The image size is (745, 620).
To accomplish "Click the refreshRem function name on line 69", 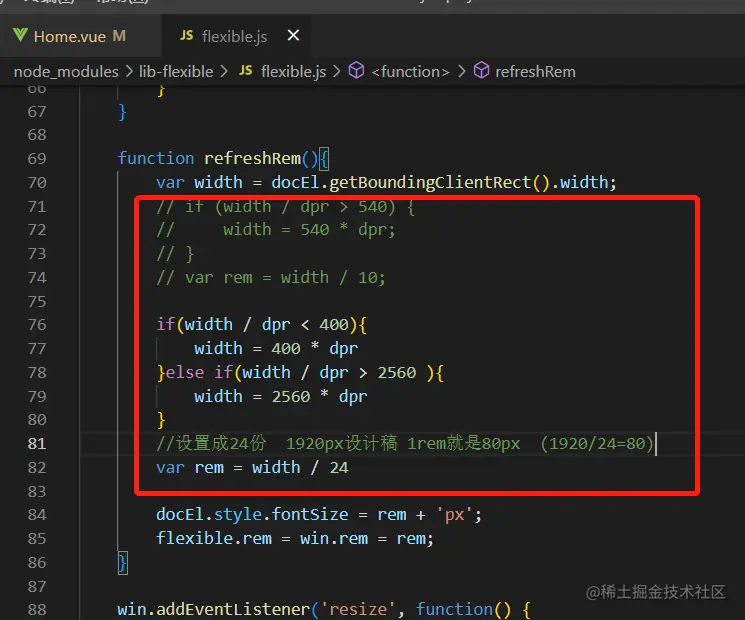I will (252, 158).
